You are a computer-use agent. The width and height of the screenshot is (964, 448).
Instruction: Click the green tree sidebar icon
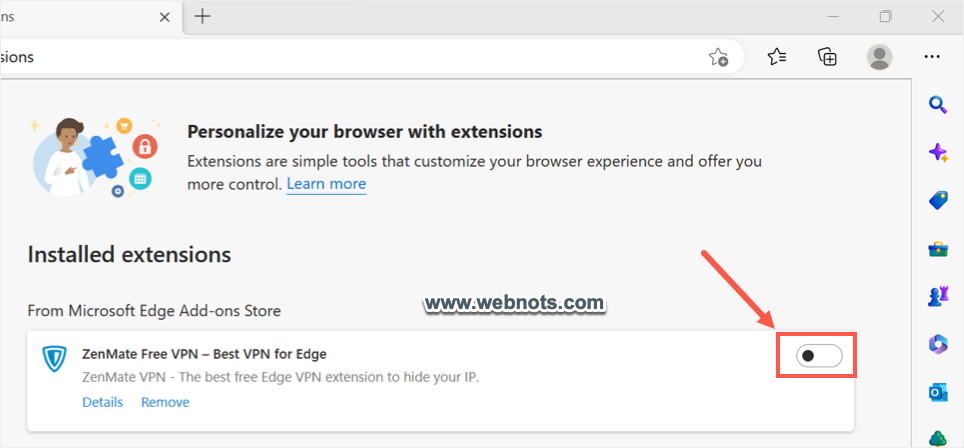pos(938,438)
